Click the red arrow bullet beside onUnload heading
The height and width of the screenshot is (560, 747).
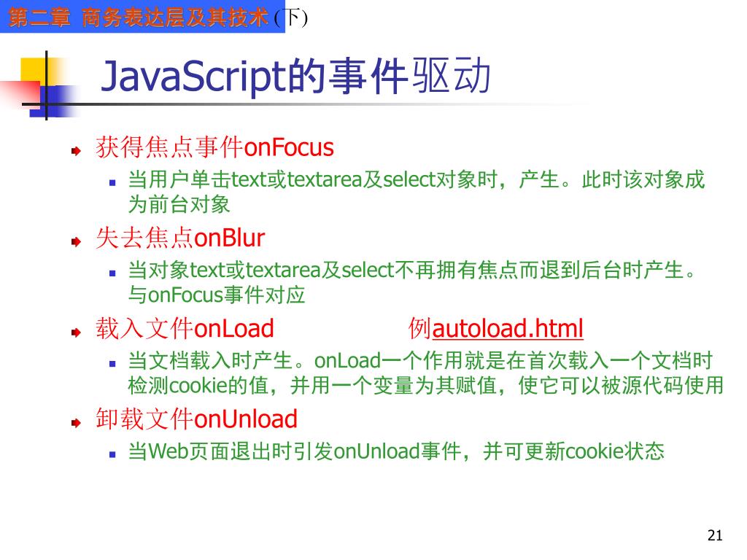tap(76, 423)
